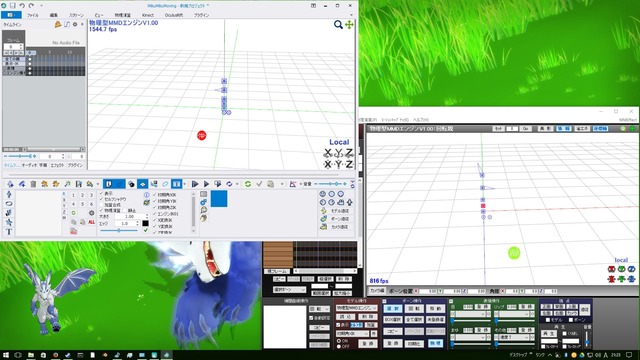Open the 編集 menu

[53, 15]
